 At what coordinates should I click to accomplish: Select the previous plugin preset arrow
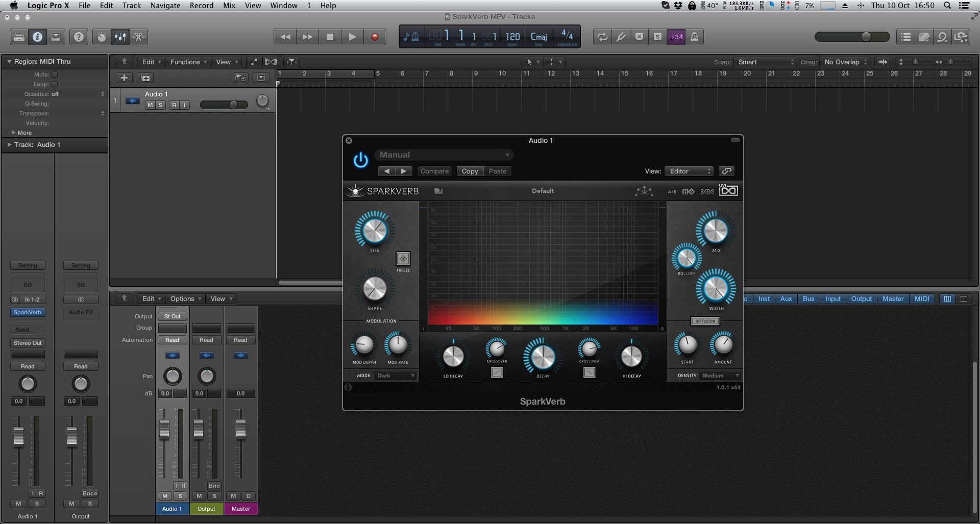[x=387, y=171]
